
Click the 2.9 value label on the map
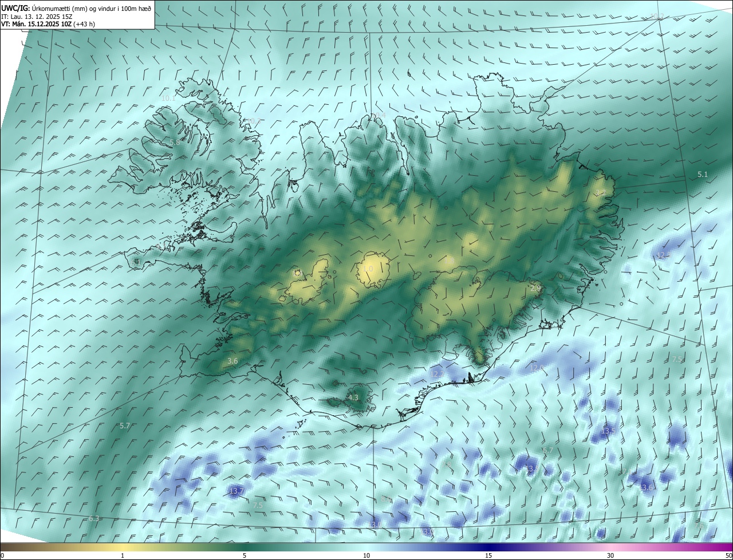tap(535, 288)
